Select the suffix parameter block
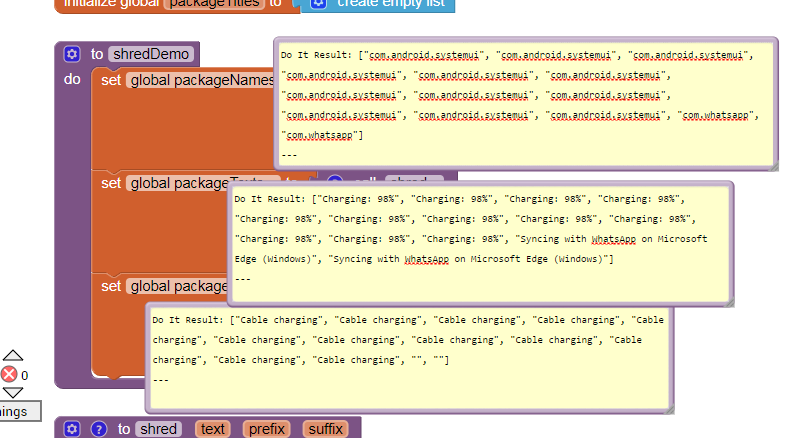The image size is (797, 438). [324, 429]
